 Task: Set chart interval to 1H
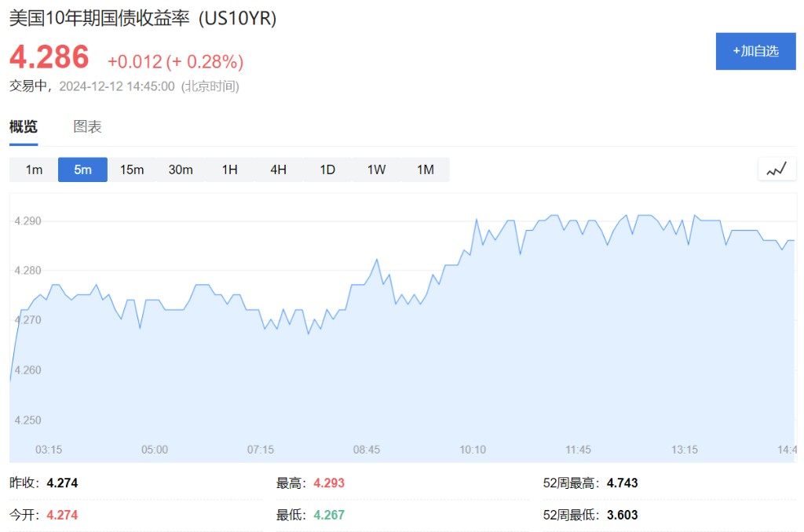point(230,169)
